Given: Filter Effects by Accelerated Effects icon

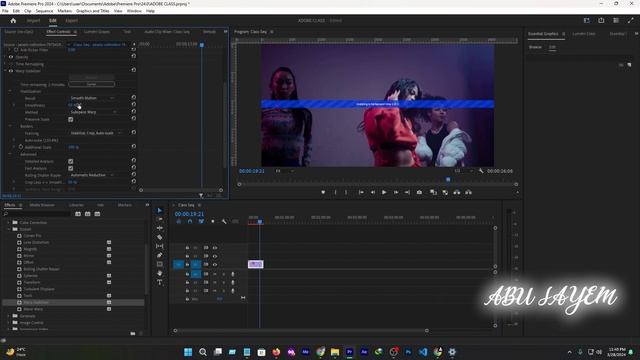Looking at the screenshot, I should [78, 214].
